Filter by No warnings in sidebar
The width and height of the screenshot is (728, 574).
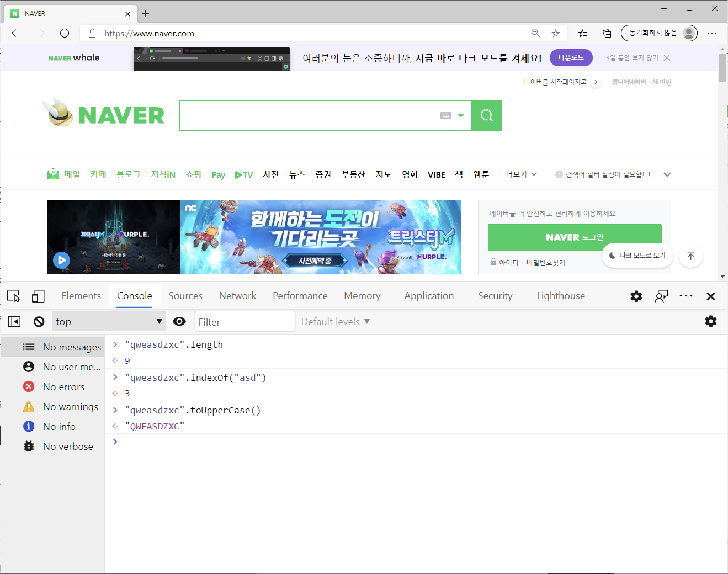click(52, 406)
